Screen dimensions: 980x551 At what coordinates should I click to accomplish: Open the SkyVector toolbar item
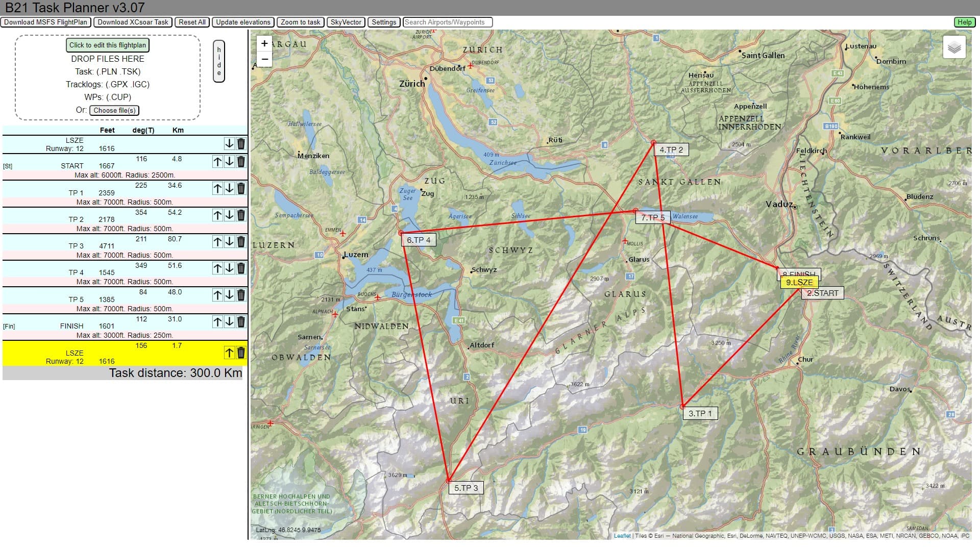346,22
